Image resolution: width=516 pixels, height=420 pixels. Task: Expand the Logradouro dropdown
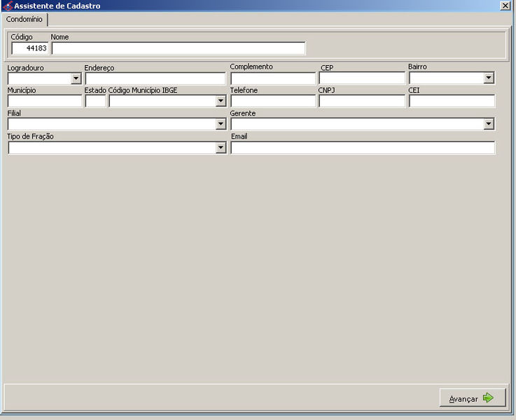click(76, 78)
